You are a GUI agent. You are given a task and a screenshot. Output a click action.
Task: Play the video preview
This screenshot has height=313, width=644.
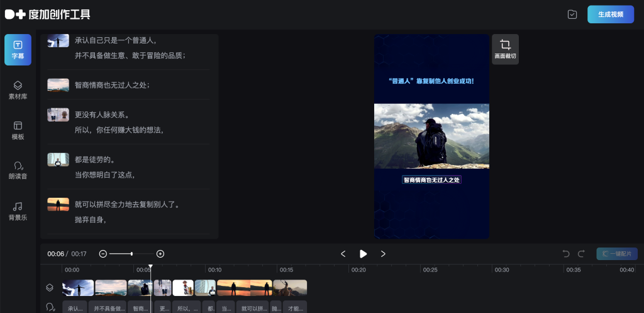point(363,254)
